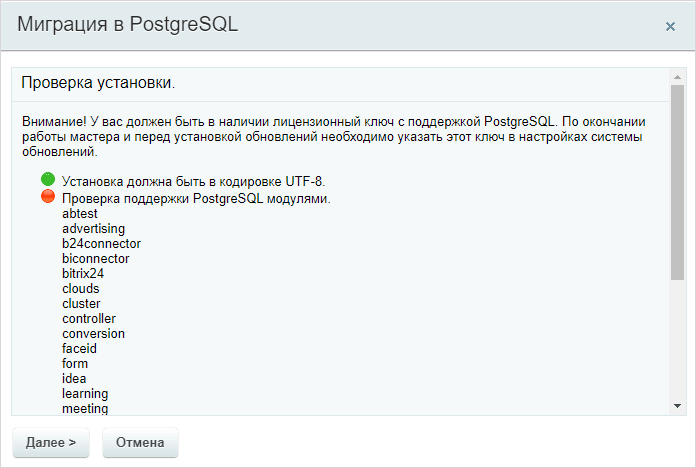Select the learning module entry
The width and height of the screenshot is (696, 468).
click(x=85, y=394)
